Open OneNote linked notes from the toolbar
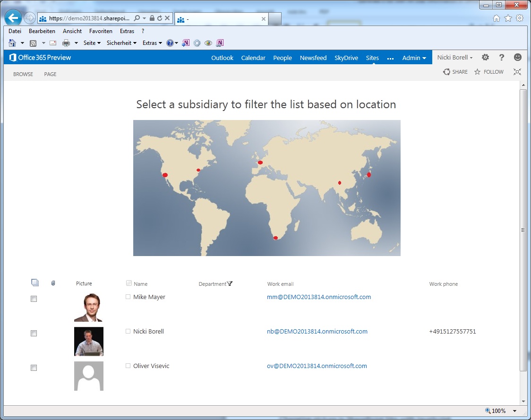Image resolution: width=531 pixels, height=420 pixels. [219, 43]
